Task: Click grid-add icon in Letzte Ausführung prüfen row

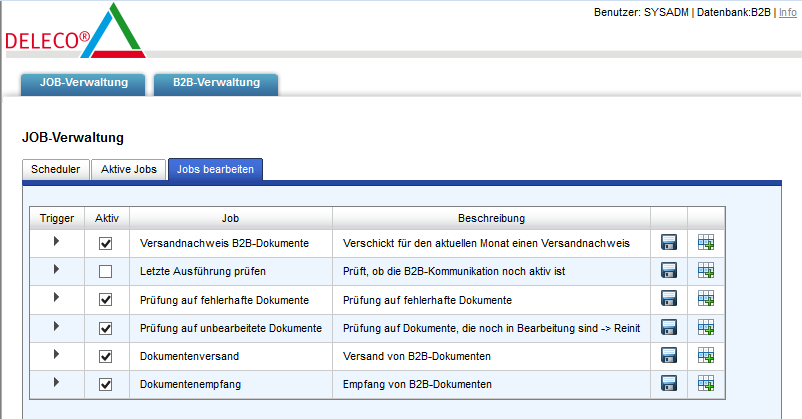Action: 706,271
